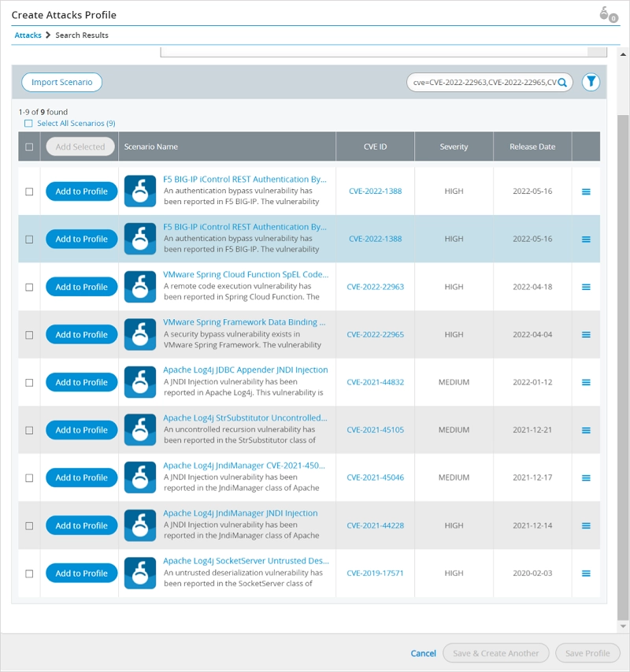Sort by the Release Date column header
This screenshot has width=630, height=672.
coord(532,147)
